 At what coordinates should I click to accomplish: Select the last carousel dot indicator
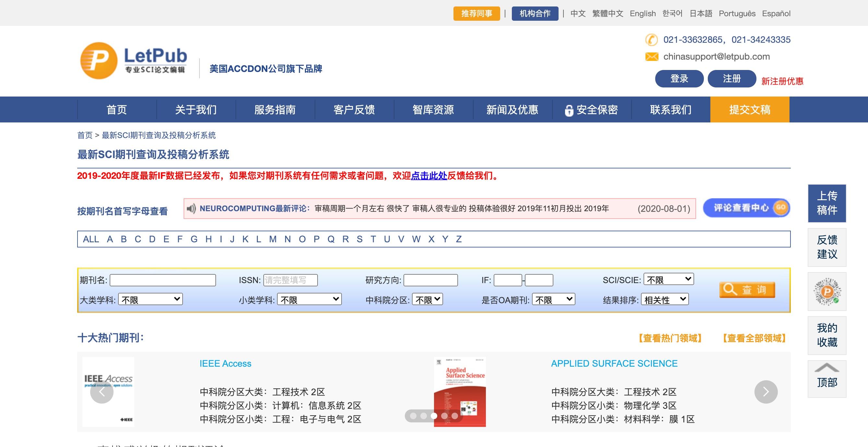tap(455, 416)
